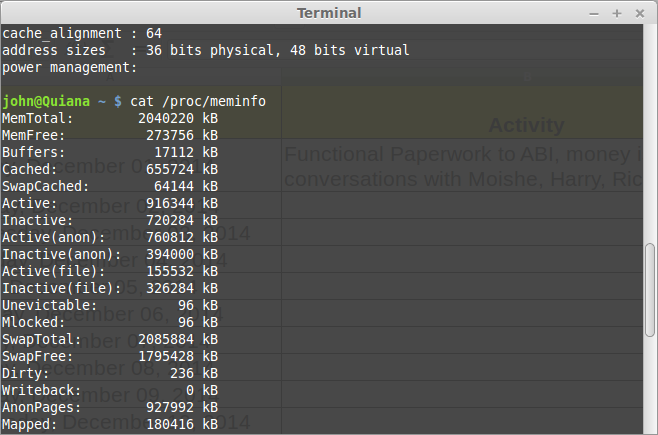
Task: Minimize the Terminal window
Action: click(595, 13)
